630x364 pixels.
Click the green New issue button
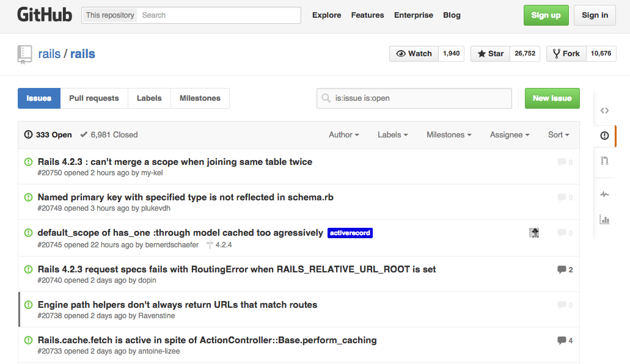point(552,98)
